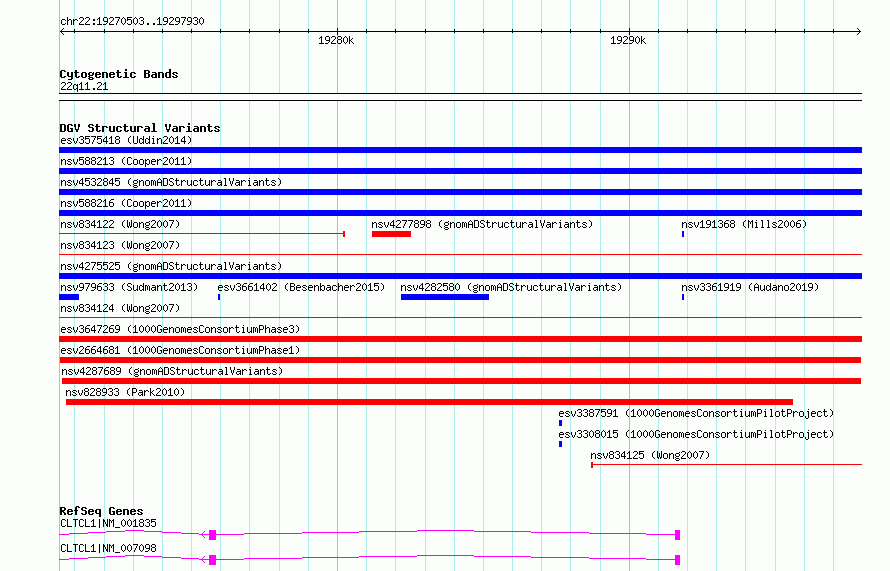
Task: Click the chr22:19270503..19297930 coordinate label
Action: [x=132, y=21]
